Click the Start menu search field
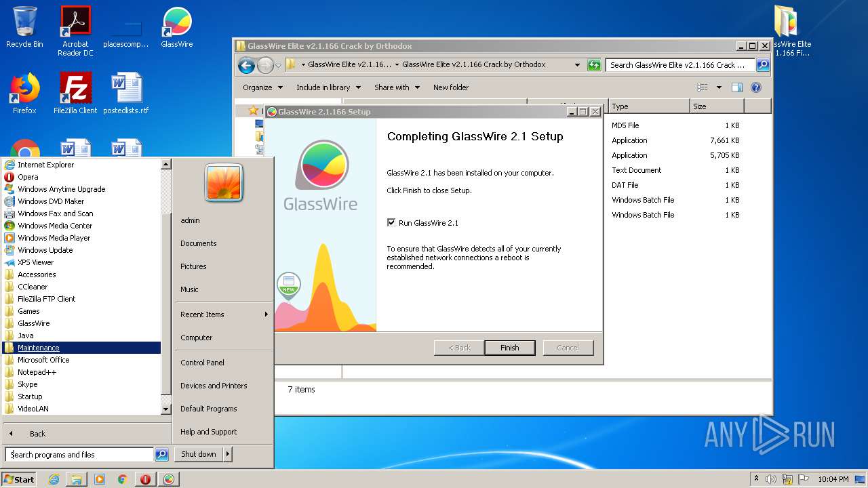Viewport: 868px width, 488px height. click(79, 455)
